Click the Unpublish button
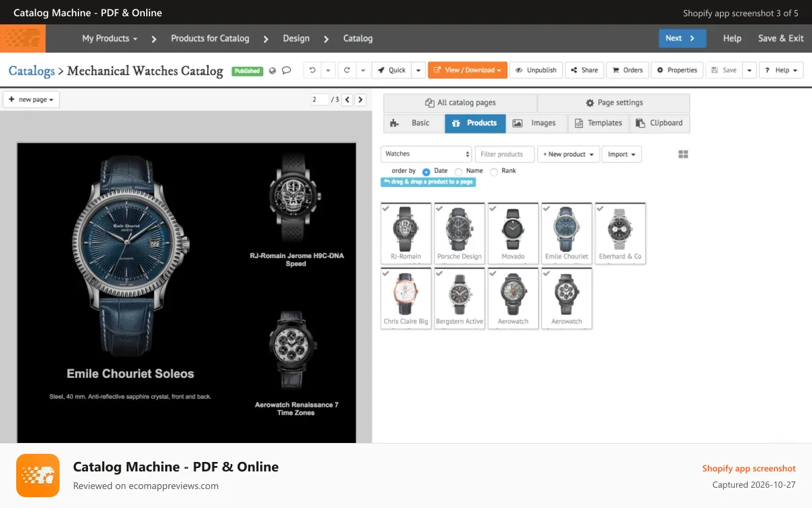Screen dimensions: 812x508 point(536,70)
